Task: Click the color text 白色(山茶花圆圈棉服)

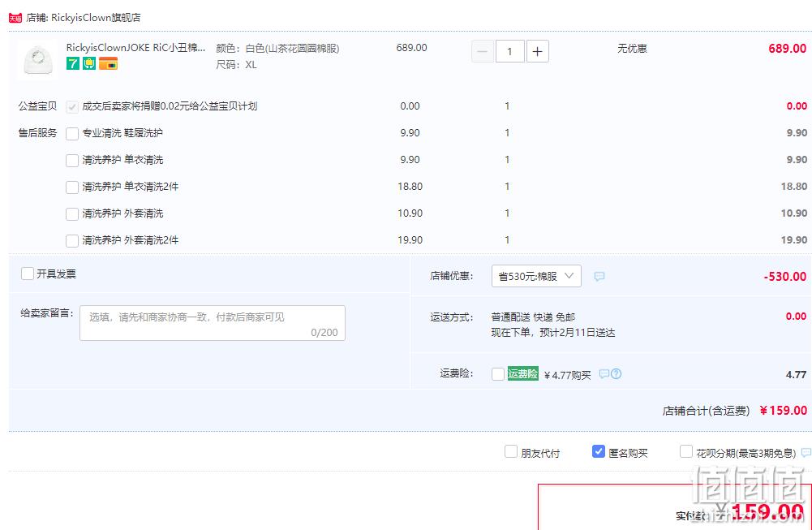Action: [292, 48]
